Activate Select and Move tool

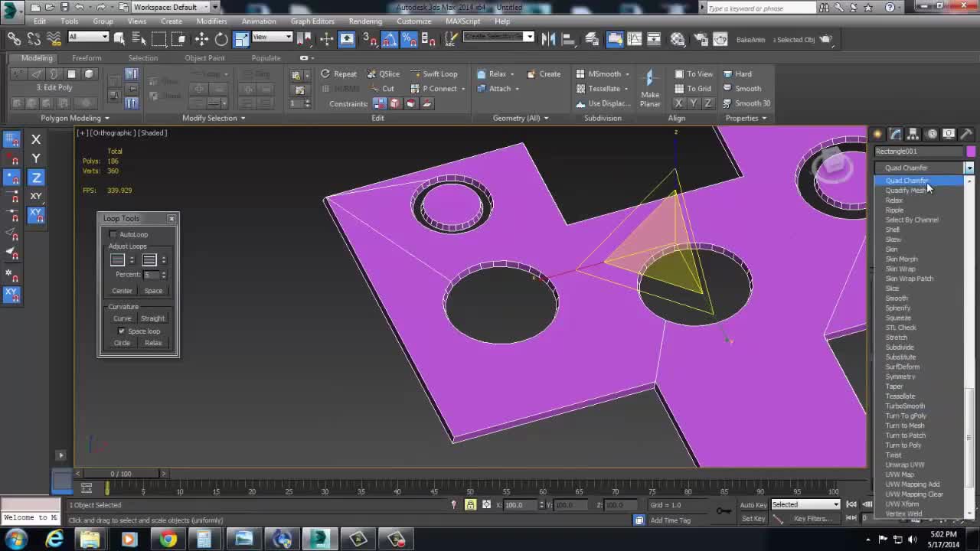pyautogui.click(x=201, y=39)
